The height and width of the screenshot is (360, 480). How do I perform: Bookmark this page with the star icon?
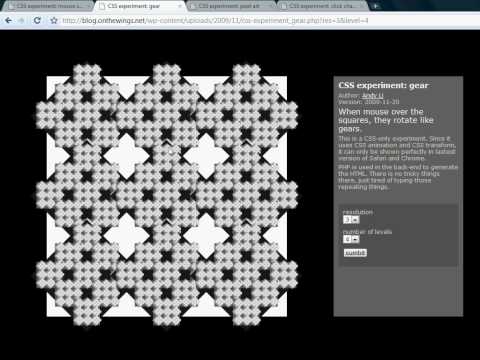(54, 21)
